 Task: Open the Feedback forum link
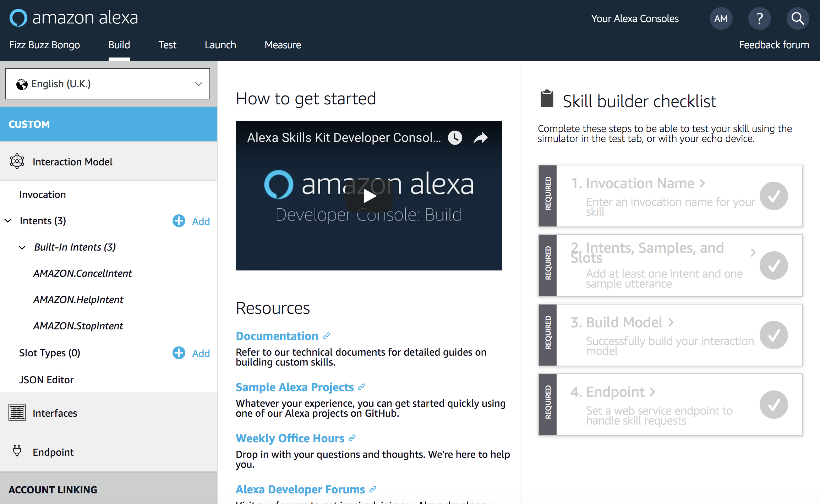[774, 45]
